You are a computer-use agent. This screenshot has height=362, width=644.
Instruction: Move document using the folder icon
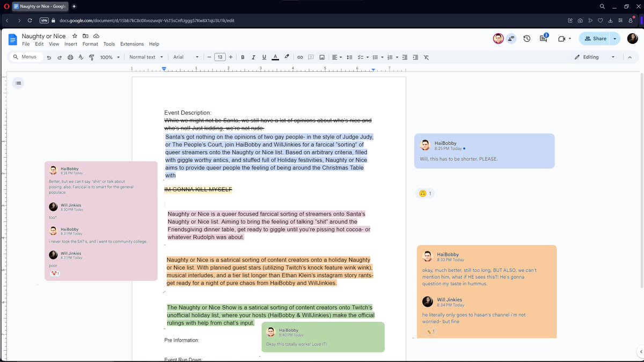coord(85,36)
